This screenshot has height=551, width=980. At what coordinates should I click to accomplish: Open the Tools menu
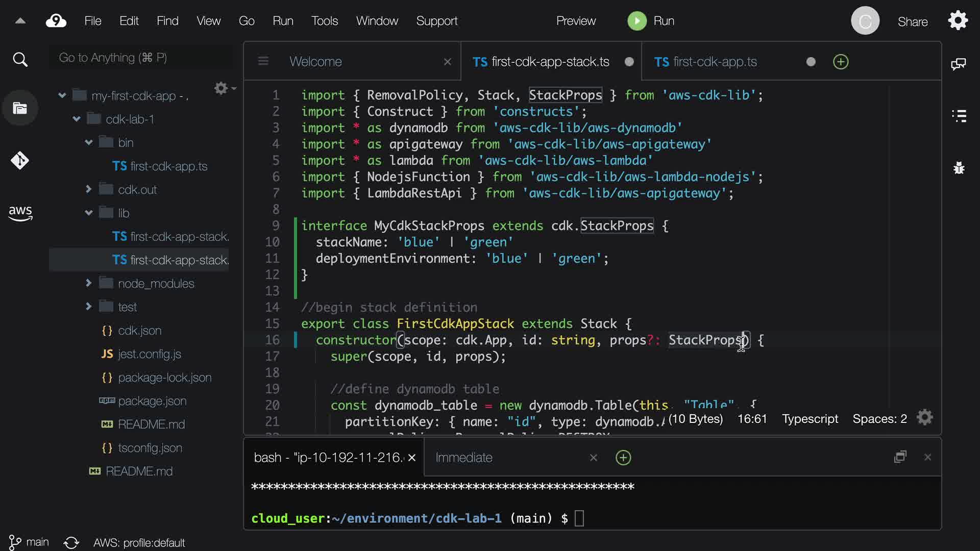coord(325,21)
